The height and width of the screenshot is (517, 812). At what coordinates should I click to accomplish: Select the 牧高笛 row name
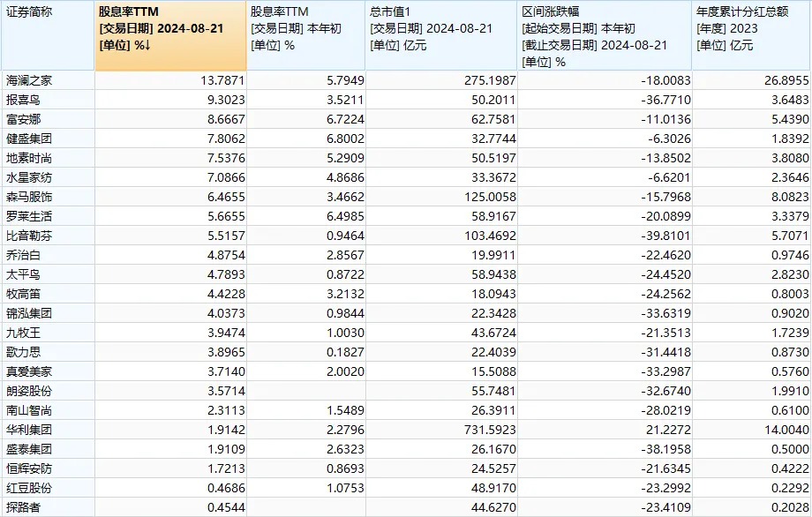23,294
